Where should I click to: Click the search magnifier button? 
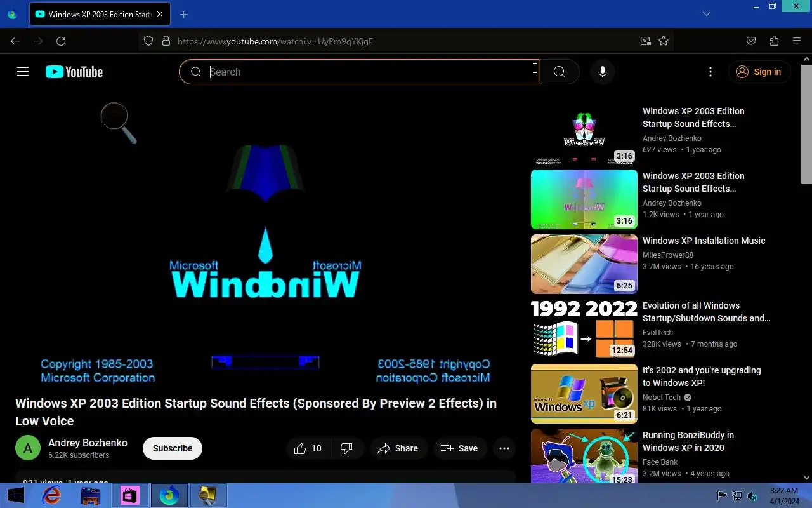[x=559, y=72]
